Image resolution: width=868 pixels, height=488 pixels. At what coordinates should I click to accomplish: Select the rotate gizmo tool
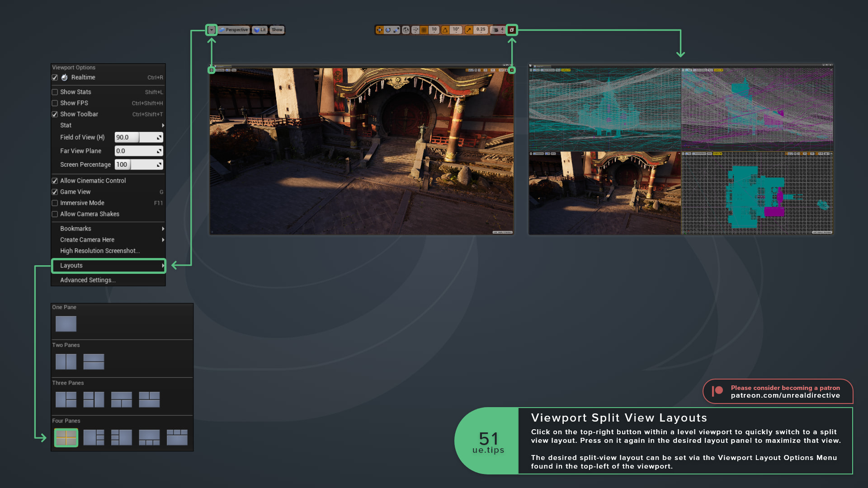click(x=388, y=30)
